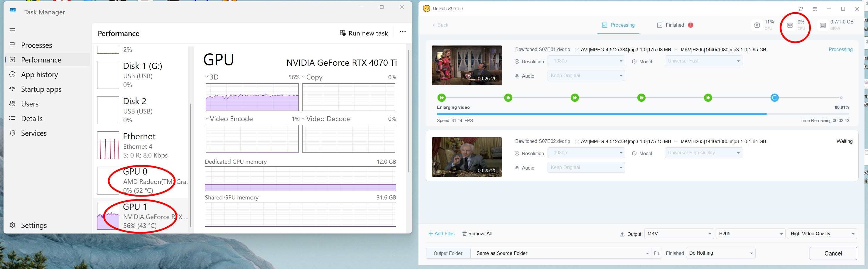Open Resolution 1080p dropdown for S07E02
The image size is (868, 269).
click(x=586, y=153)
